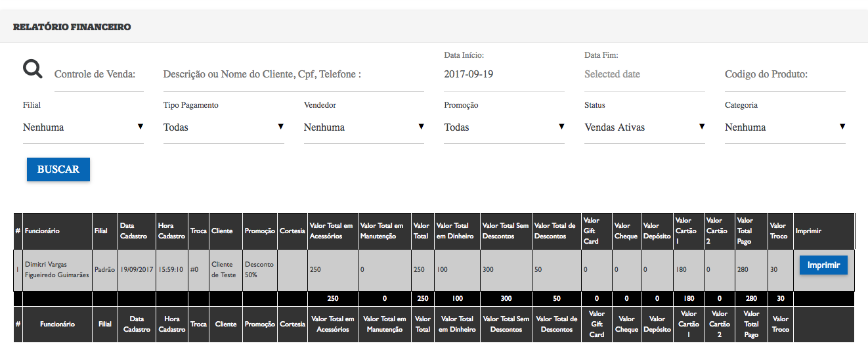The image size is (868, 358).
Task: Click the Codigo do Produto field
Action: [x=785, y=75]
